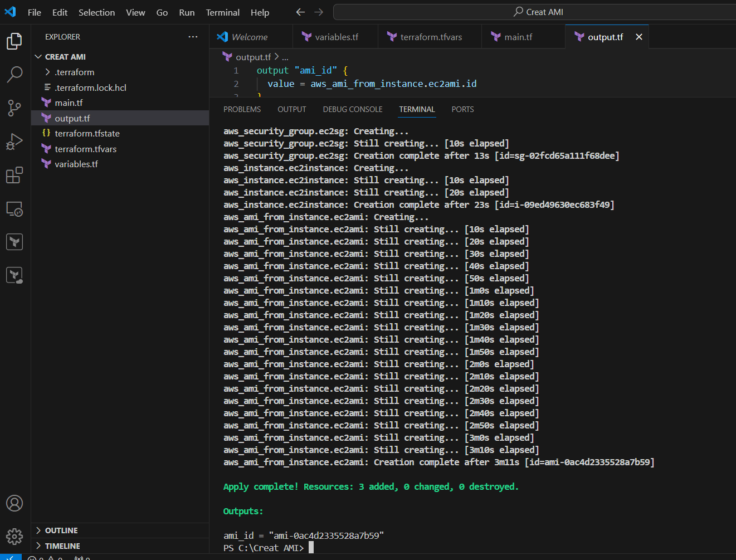Click the ami_id output value line
This screenshot has width=736, height=560.
[304, 535]
